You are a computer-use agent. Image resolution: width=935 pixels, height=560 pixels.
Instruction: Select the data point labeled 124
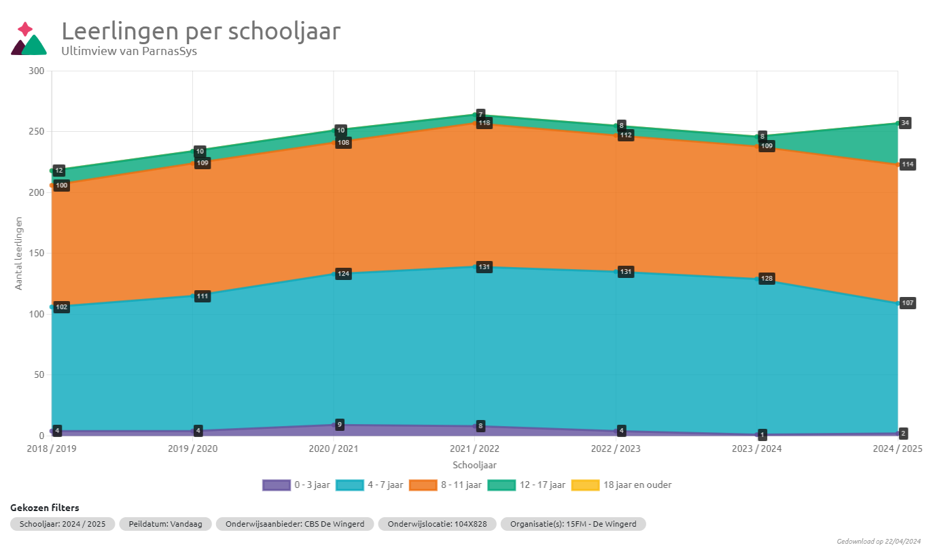tap(343, 274)
